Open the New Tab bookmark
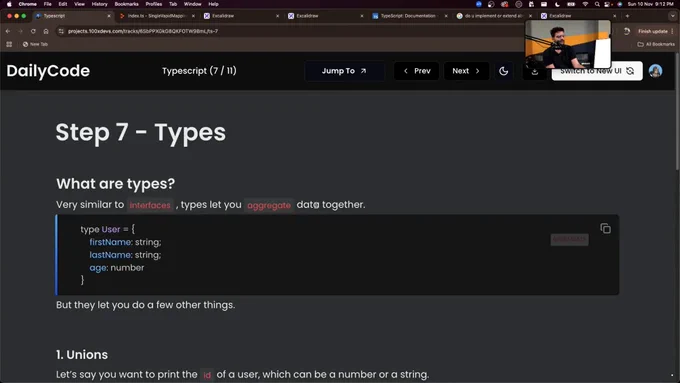This screenshot has height=383, width=680. (35, 44)
